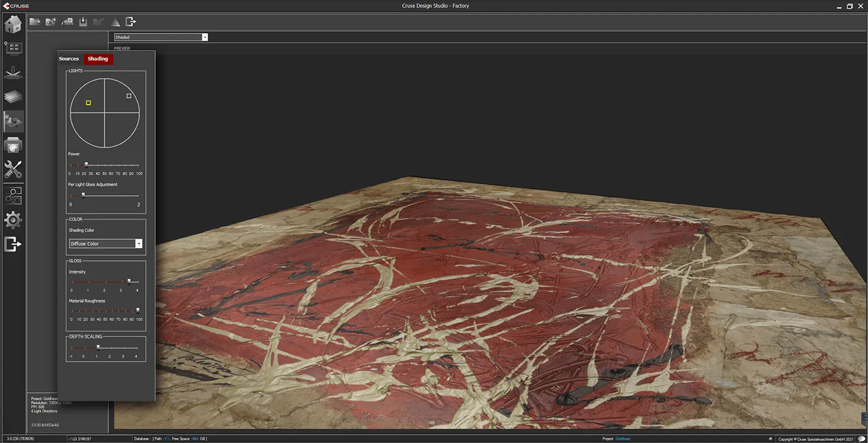Select the Shading tab
Screen dimensions: 868x443
click(98, 59)
